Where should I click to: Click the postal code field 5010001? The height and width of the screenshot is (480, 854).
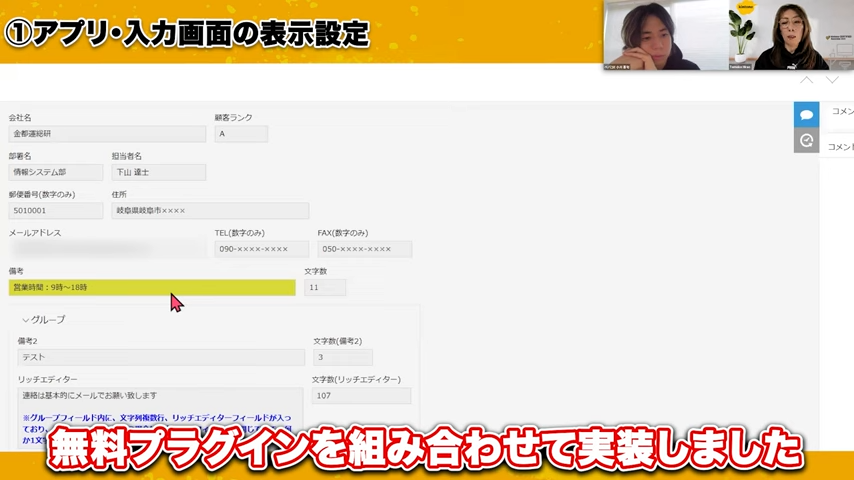[x=56, y=210]
